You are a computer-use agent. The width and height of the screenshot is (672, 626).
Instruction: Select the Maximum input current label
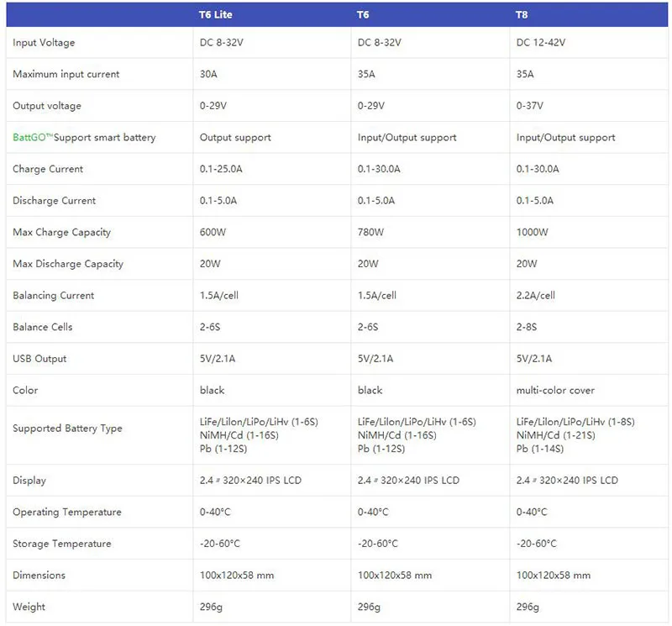66,74
